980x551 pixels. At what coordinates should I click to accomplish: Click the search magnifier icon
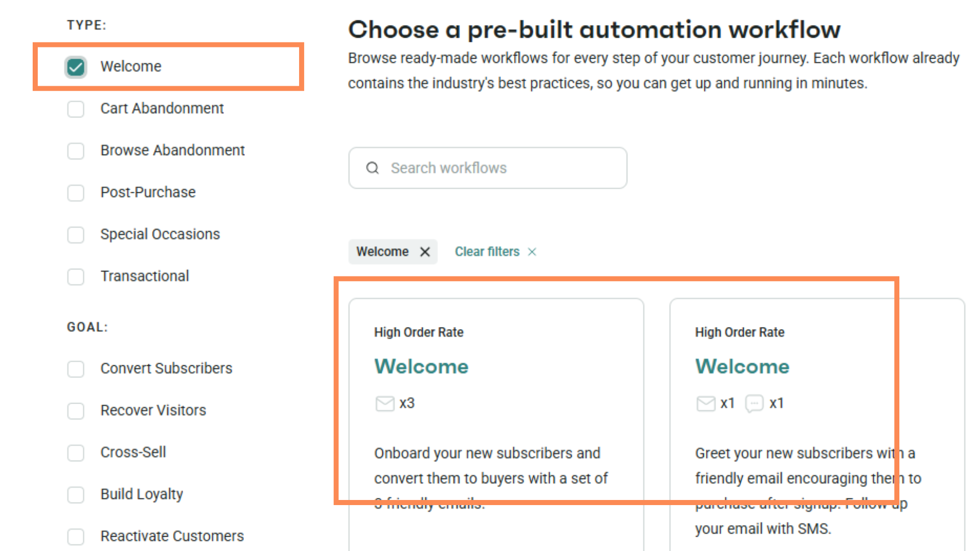372,168
